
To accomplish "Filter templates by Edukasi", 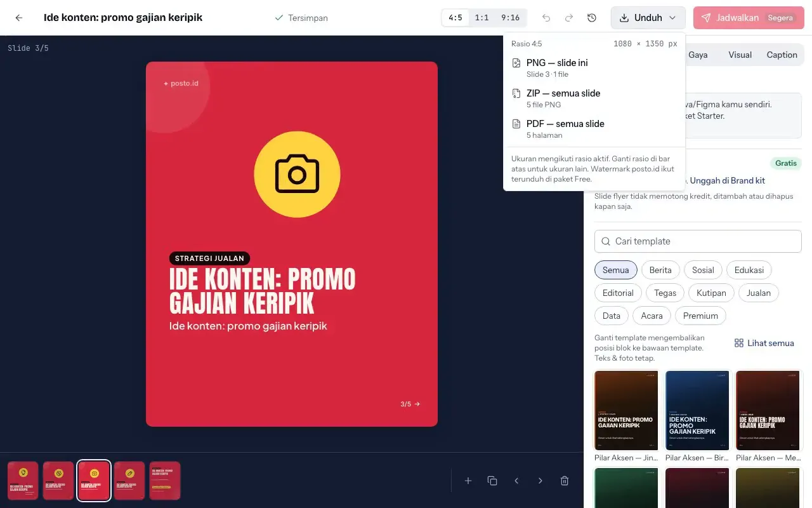I will click(749, 270).
